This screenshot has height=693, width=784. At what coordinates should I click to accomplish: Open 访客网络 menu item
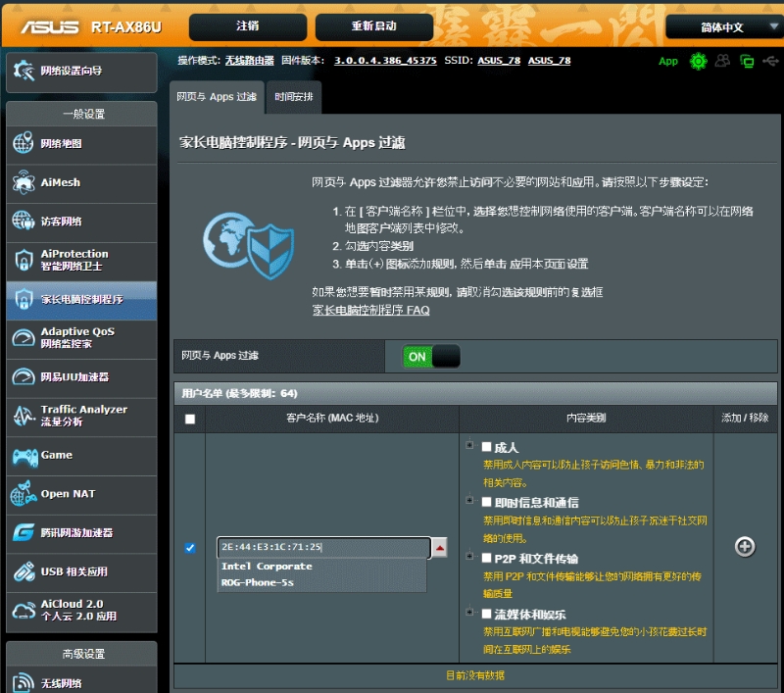(82, 222)
